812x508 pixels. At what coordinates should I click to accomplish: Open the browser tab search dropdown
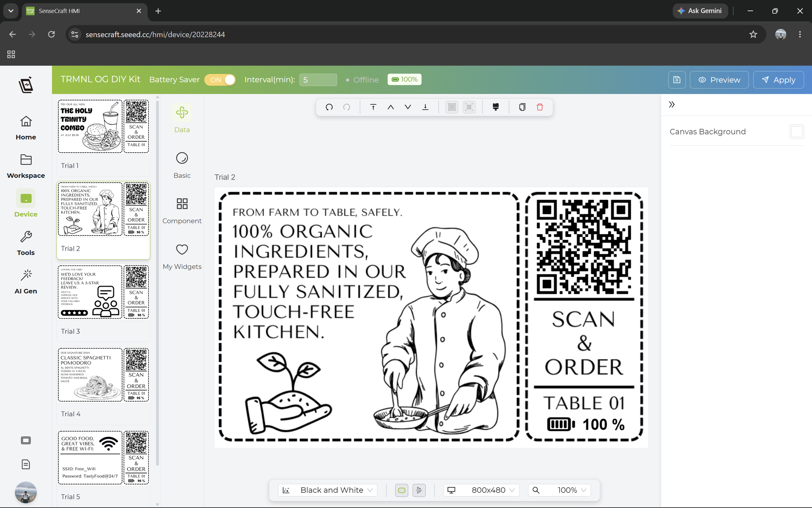pos(11,11)
